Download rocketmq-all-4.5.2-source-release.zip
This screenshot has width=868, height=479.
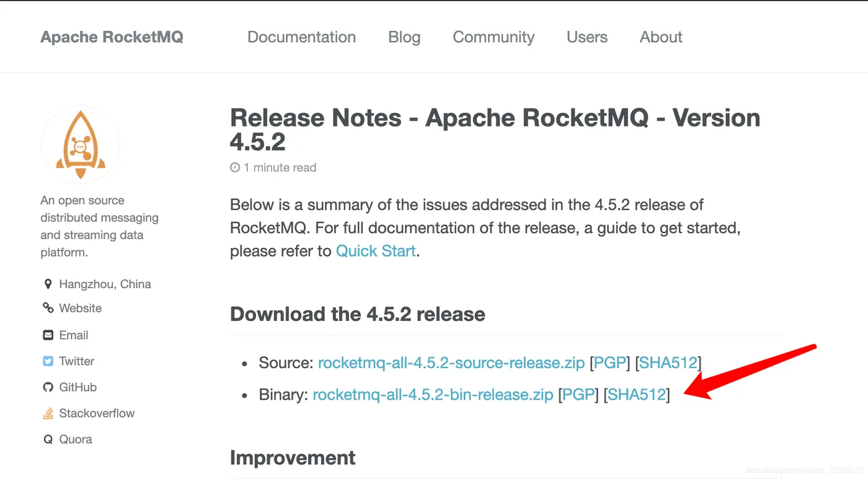(451, 363)
